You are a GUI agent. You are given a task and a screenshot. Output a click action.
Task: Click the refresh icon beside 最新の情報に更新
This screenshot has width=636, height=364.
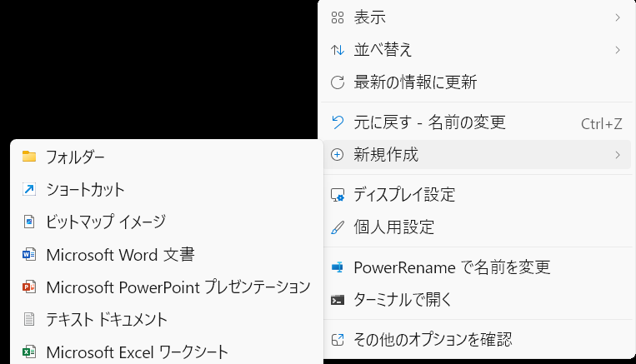338,82
